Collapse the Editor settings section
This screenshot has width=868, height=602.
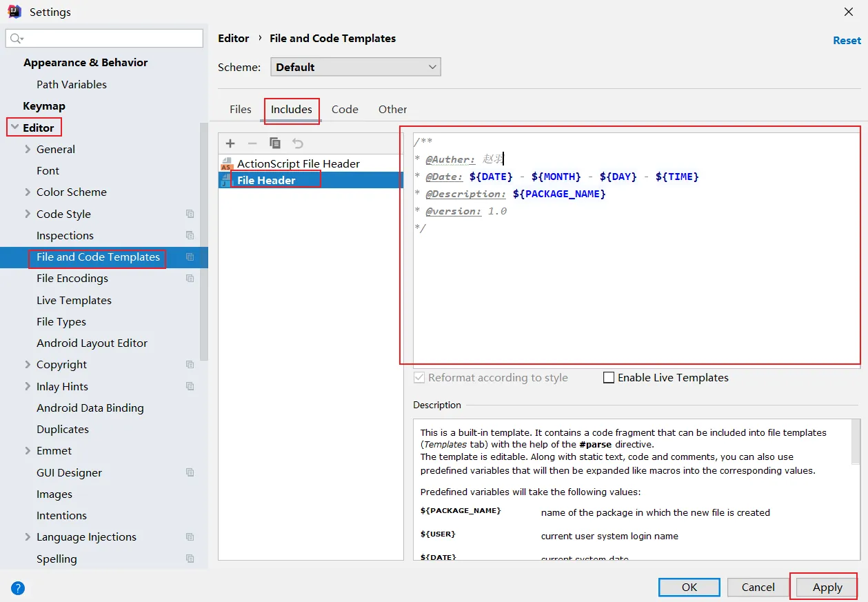(14, 128)
